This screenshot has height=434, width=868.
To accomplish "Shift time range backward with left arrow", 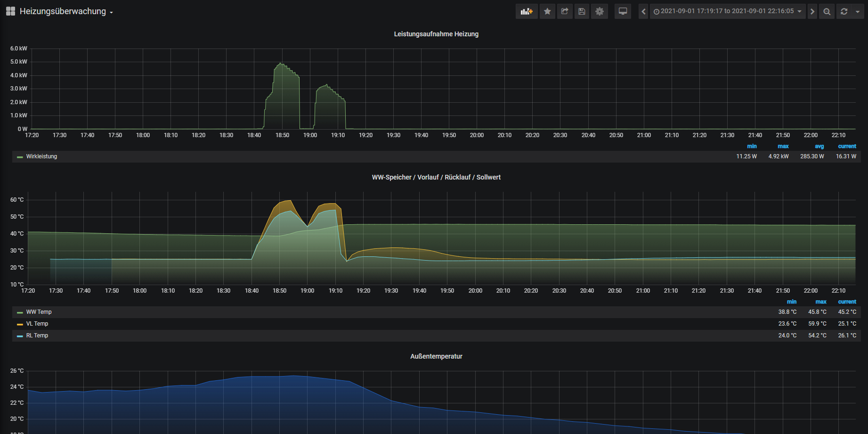I will (643, 11).
